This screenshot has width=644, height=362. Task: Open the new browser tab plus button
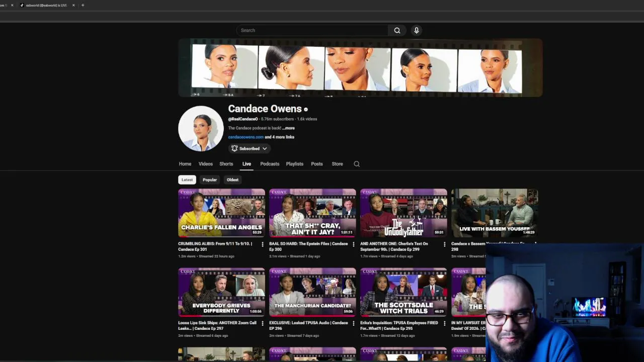83,5
